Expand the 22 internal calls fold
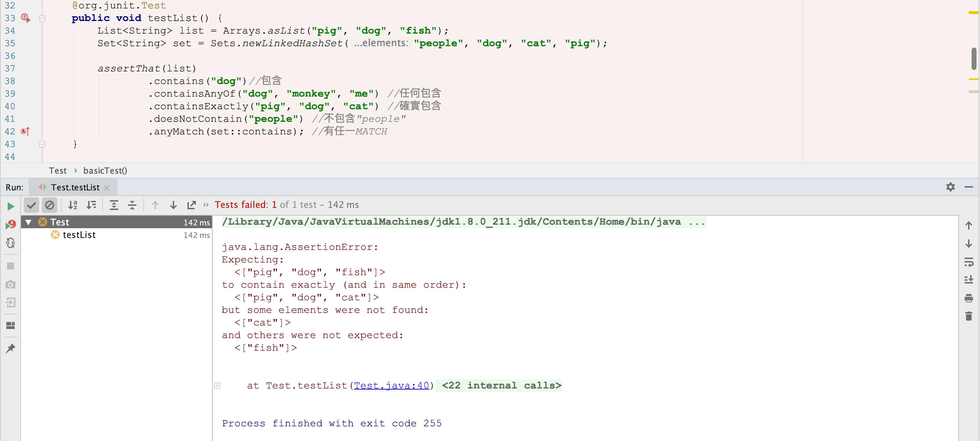980x441 pixels. [501, 385]
